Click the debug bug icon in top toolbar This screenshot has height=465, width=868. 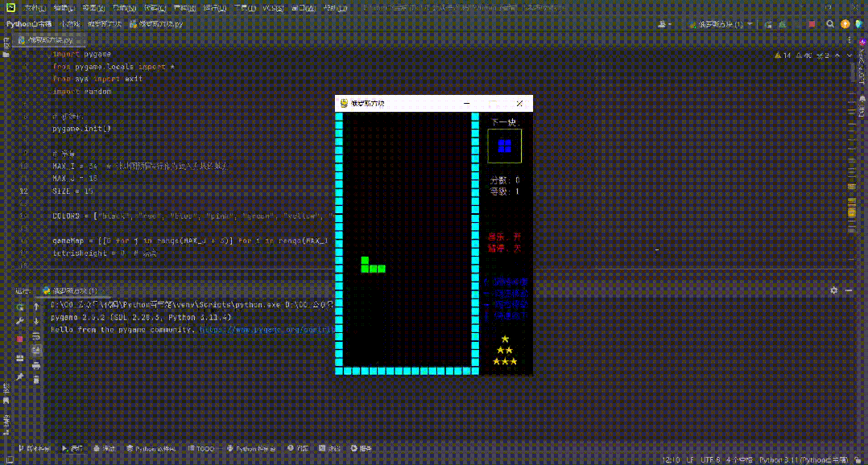click(x=782, y=24)
